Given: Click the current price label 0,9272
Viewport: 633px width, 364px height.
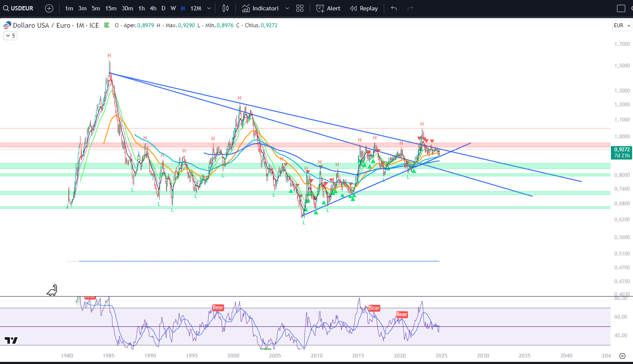Looking at the screenshot, I should (622, 150).
